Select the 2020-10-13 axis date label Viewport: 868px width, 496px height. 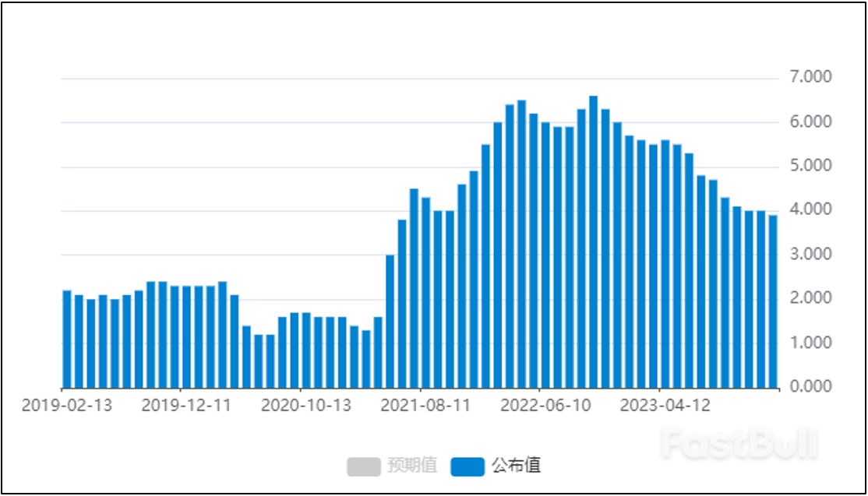click(306, 406)
